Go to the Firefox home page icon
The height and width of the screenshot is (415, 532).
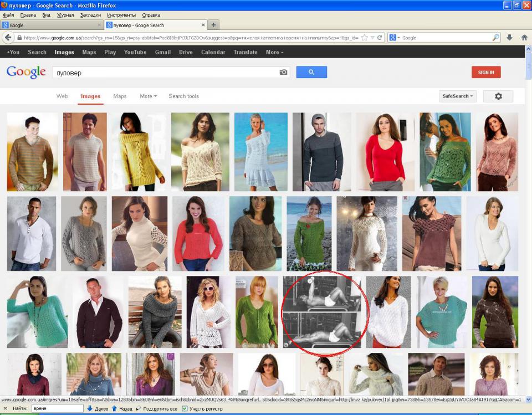pyautogui.click(x=524, y=38)
